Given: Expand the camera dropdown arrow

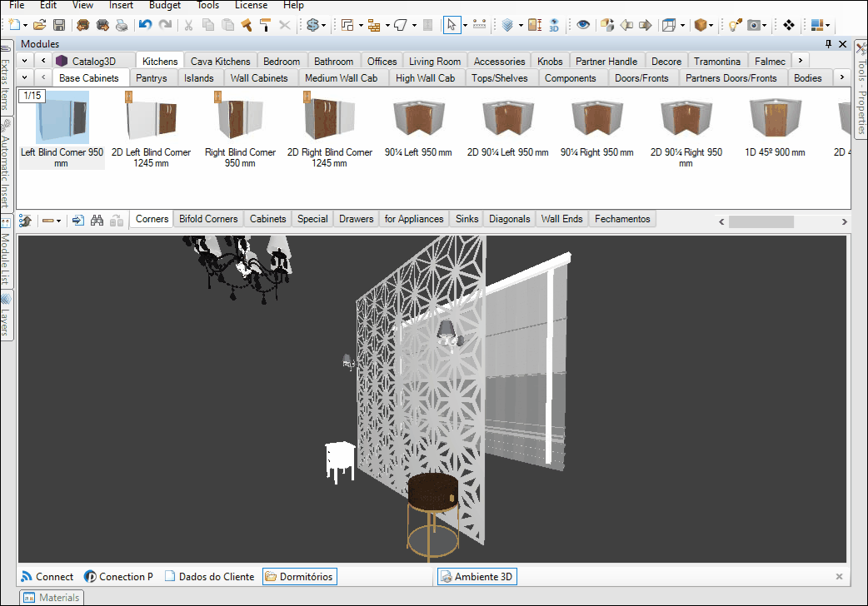Looking at the screenshot, I should [765, 26].
